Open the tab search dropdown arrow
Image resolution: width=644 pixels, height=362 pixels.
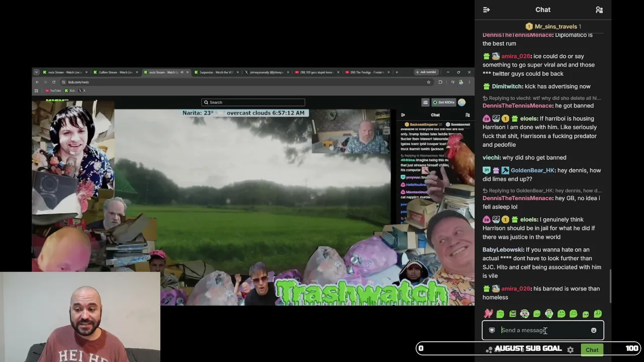click(36, 72)
